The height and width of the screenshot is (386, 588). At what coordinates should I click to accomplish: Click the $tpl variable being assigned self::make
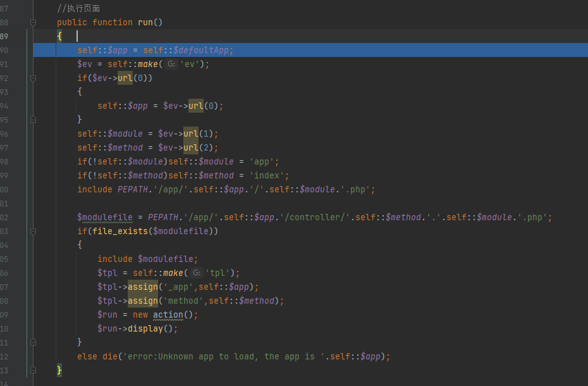[107, 273]
